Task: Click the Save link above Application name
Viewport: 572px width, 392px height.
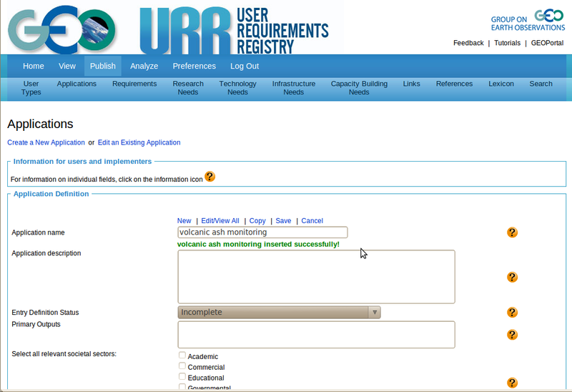Action: (283, 221)
